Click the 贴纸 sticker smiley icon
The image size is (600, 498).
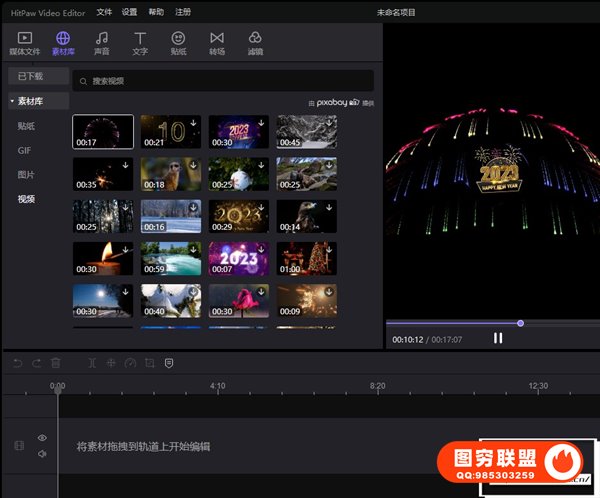(x=178, y=42)
